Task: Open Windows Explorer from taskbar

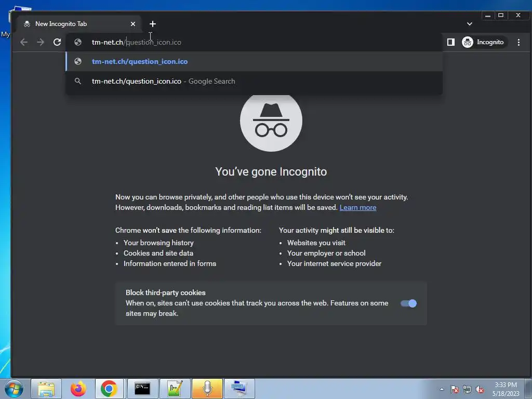Action: pyautogui.click(x=46, y=389)
